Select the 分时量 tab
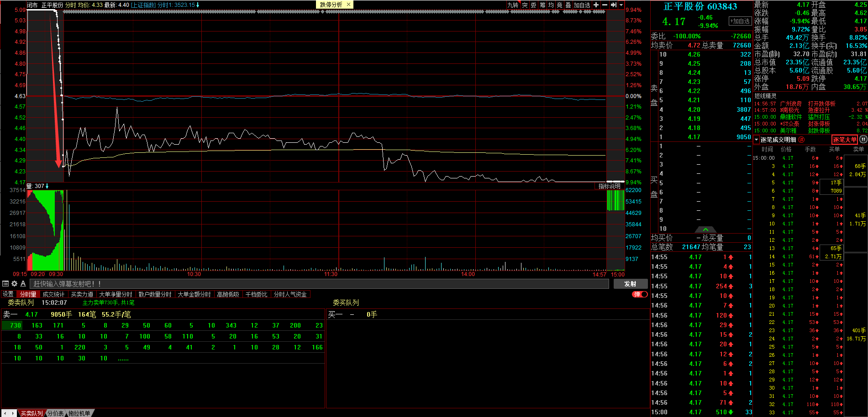 [28, 294]
